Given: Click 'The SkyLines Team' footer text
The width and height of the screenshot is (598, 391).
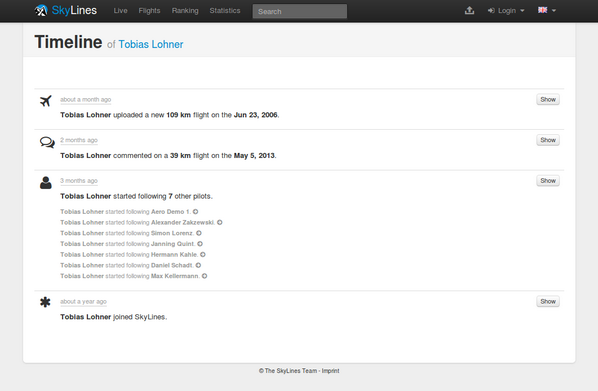Looking at the screenshot, I should 291,371.
